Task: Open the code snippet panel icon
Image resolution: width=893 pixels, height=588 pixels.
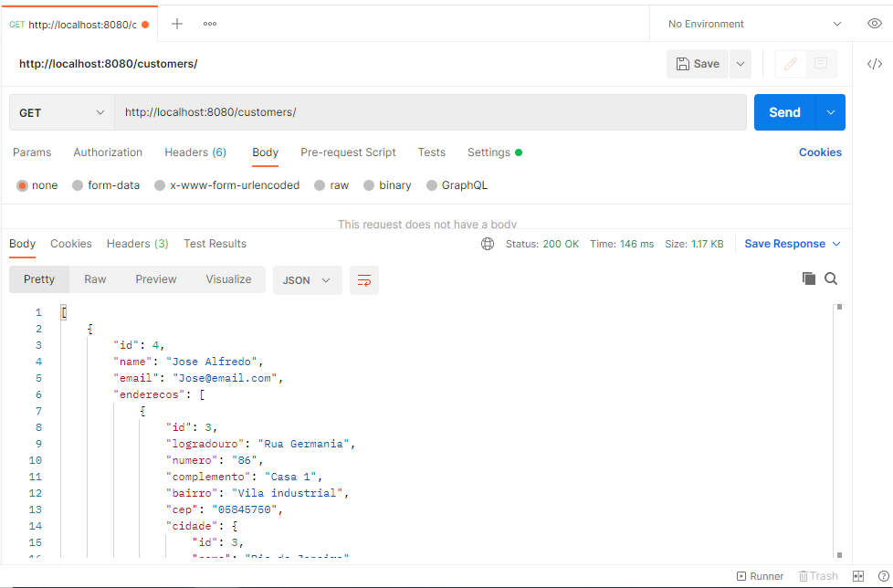Action: (x=874, y=64)
